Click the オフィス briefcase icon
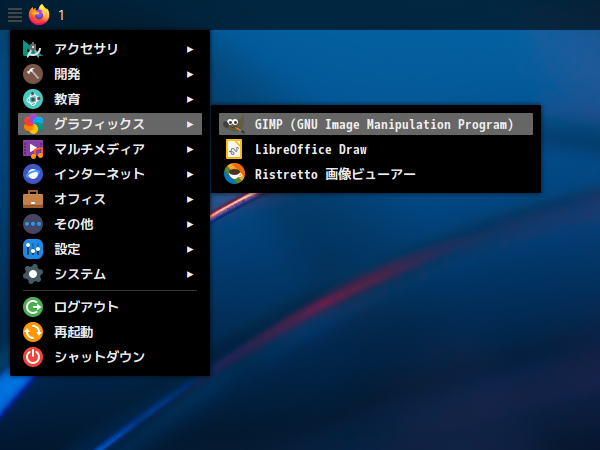Image resolution: width=600 pixels, height=450 pixels. pyautogui.click(x=33, y=199)
